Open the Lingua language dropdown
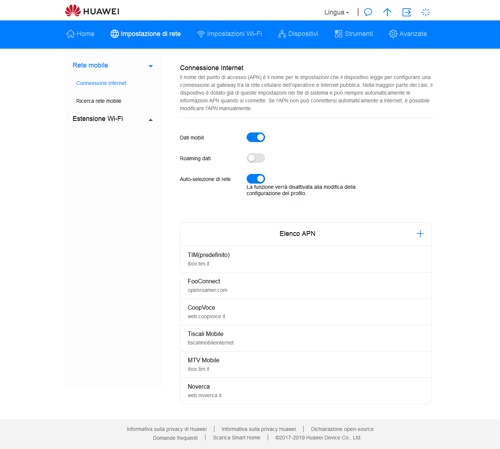 (x=336, y=12)
